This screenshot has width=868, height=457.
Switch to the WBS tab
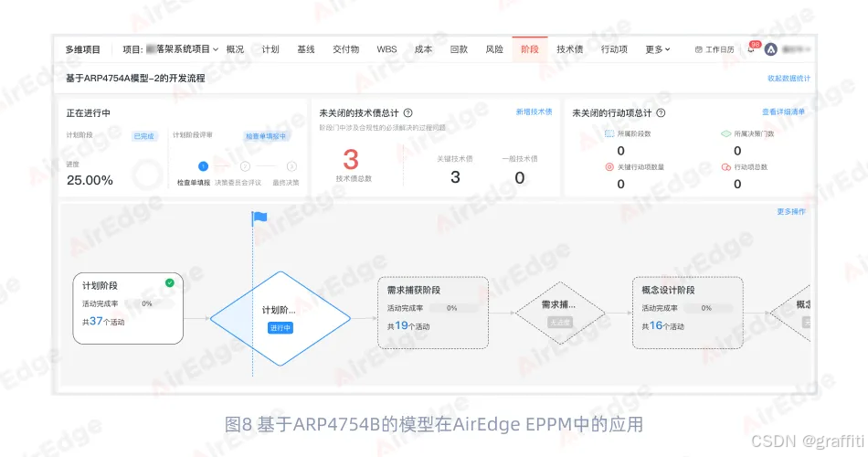coord(387,49)
